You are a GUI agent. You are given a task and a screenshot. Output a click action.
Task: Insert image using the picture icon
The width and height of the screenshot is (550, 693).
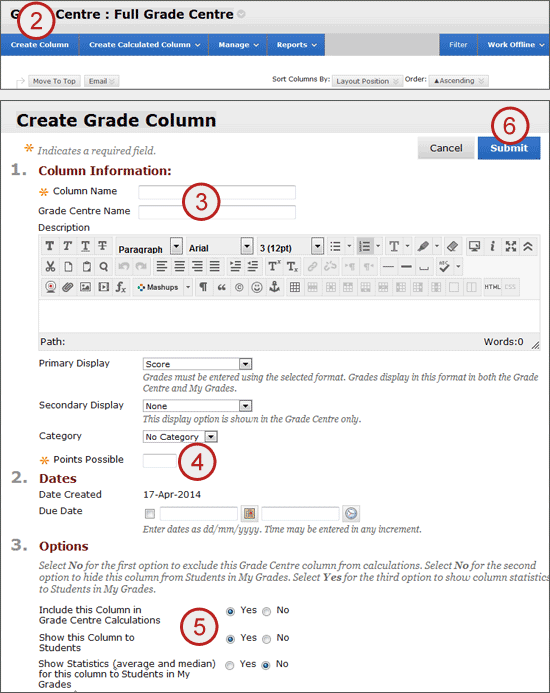pyautogui.click(x=85, y=287)
